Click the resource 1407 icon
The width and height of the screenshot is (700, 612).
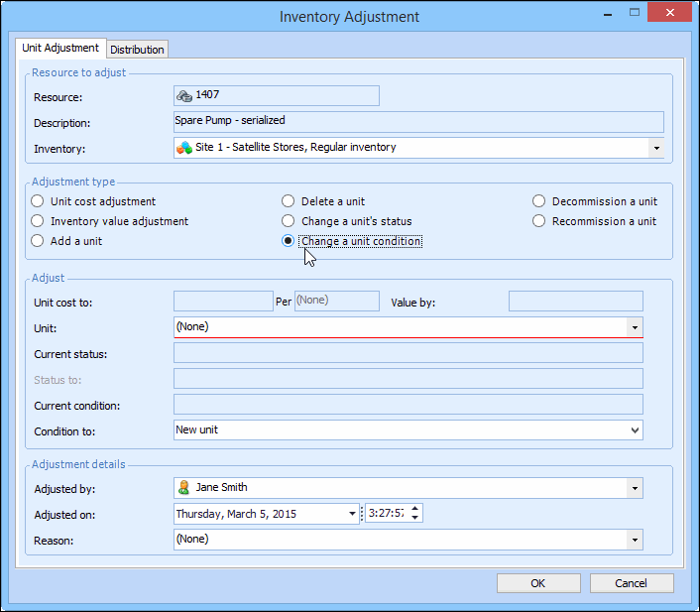tap(183, 96)
